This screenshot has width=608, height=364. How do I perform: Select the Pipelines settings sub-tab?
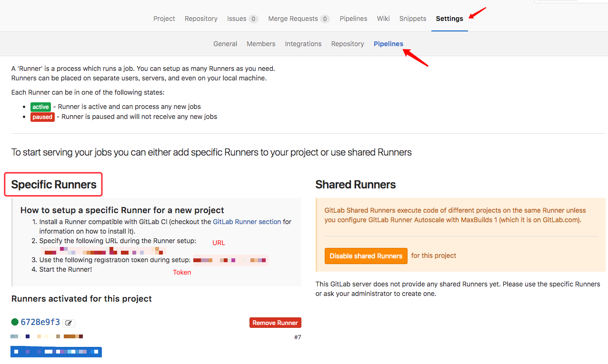pos(389,44)
